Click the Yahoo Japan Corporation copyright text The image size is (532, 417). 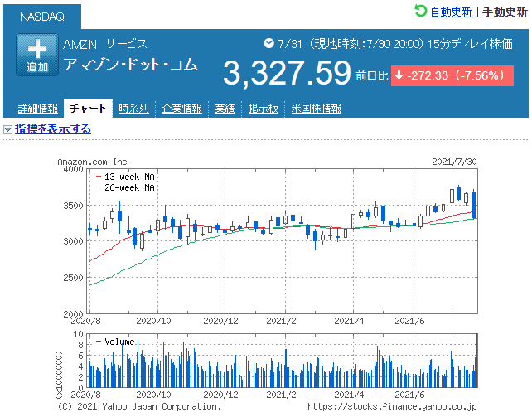[139, 406]
